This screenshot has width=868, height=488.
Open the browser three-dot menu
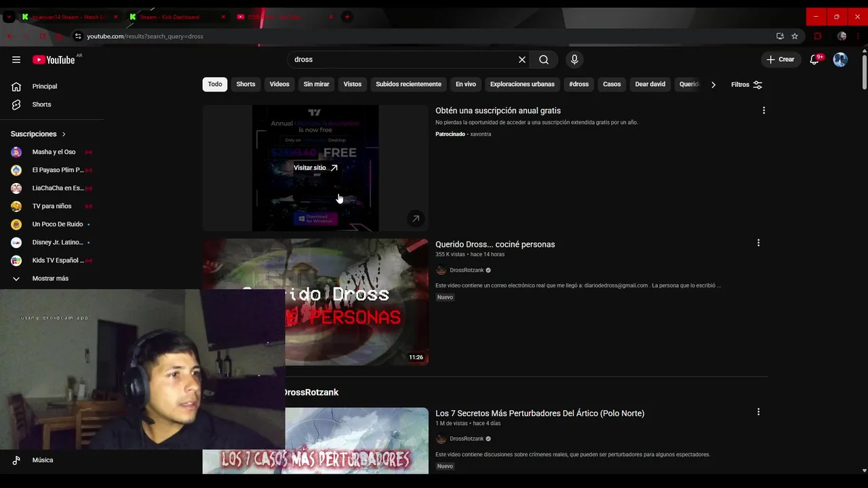pos(859,36)
